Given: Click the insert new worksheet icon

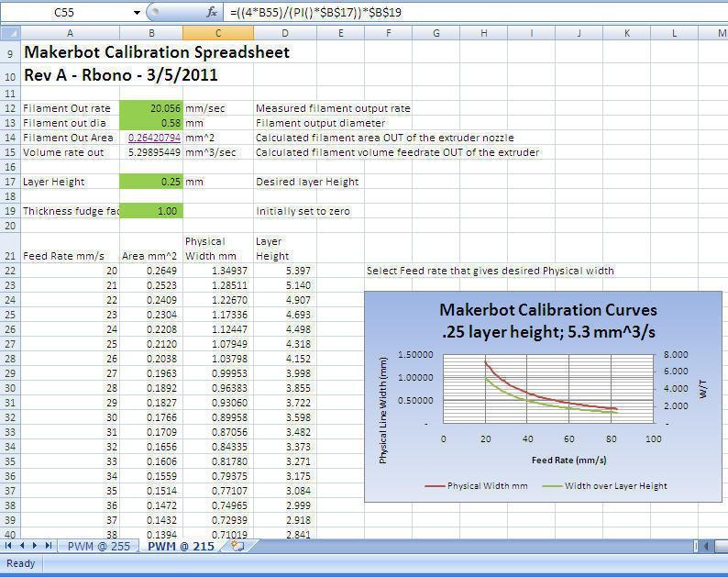Looking at the screenshot, I should [237, 546].
